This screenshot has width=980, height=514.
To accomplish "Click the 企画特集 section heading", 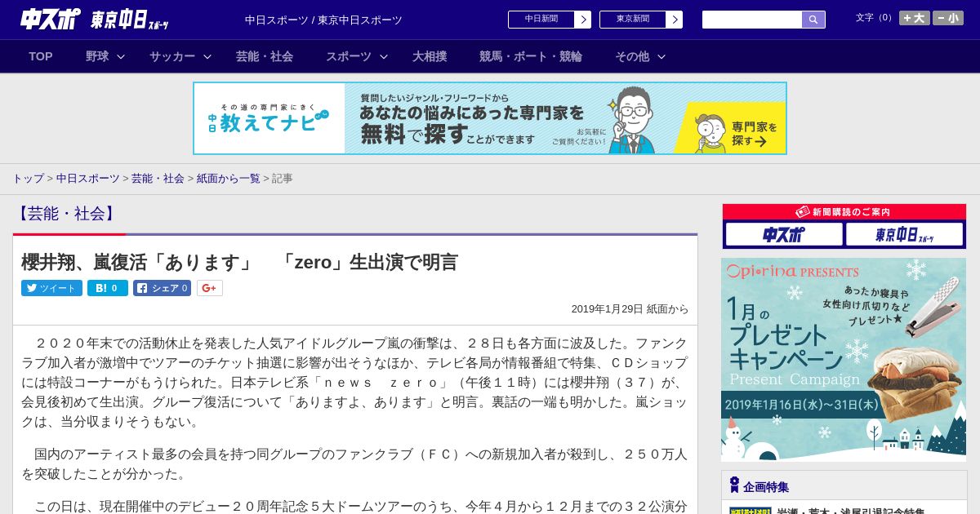I will [766, 487].
